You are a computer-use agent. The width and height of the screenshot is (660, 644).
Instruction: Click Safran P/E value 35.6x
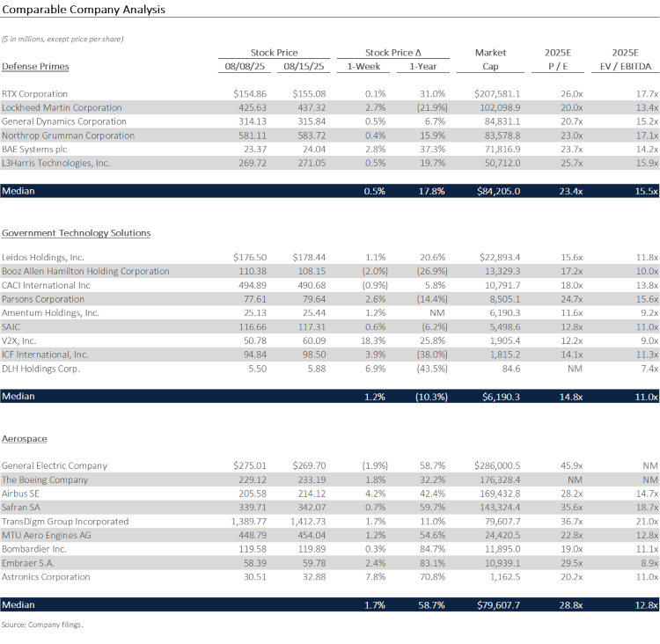571,508
